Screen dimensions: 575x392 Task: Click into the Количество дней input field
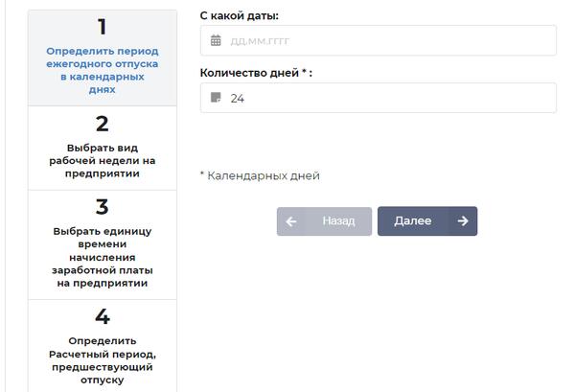(383, 98)
